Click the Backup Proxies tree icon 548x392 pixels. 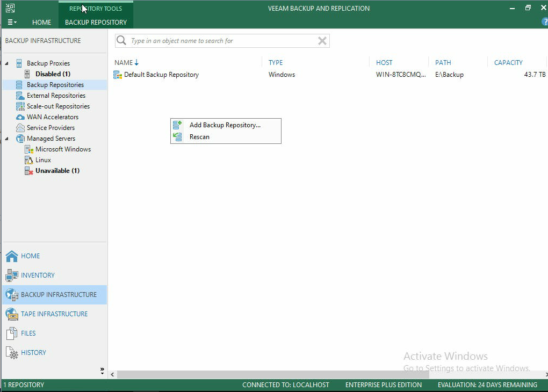[19, 63]
